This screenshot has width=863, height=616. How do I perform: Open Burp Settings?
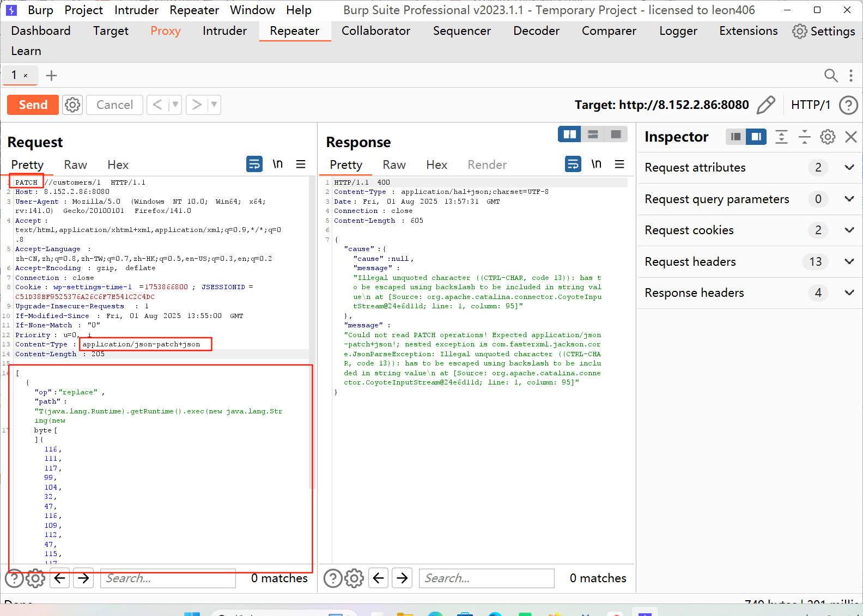824,31
